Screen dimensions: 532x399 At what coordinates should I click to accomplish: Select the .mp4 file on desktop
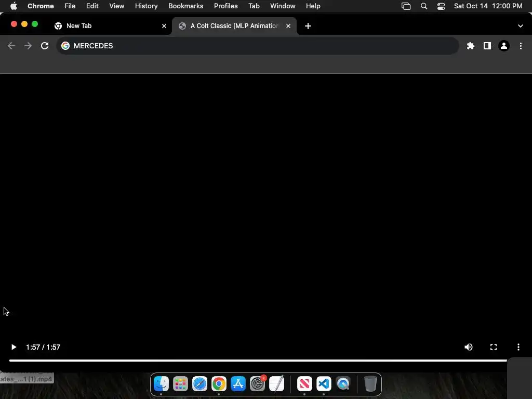click(26, 378)
